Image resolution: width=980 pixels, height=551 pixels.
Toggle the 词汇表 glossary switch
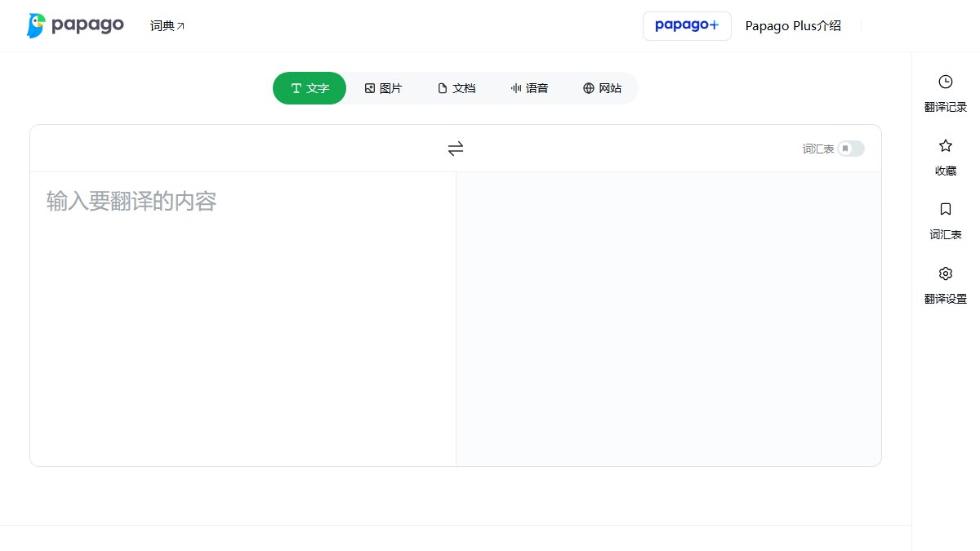[x=851, y=149]
